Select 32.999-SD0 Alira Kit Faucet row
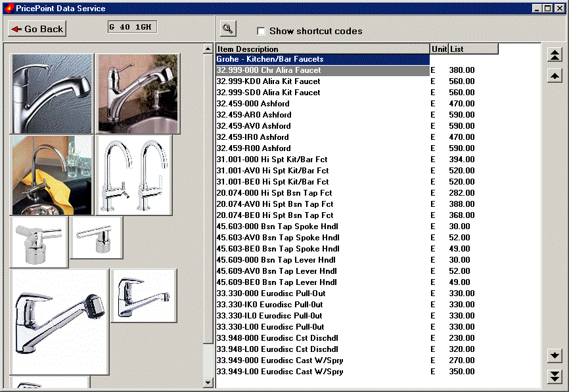This screenshot has width=569, height=392. point(323,93)
